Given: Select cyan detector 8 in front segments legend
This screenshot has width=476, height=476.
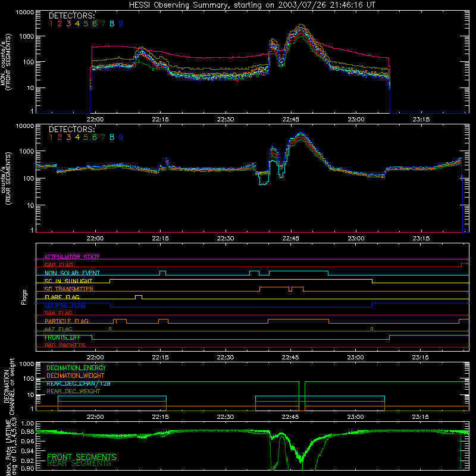Looking at the screenshot, I should pyautogui.click(x=112, y=24).
